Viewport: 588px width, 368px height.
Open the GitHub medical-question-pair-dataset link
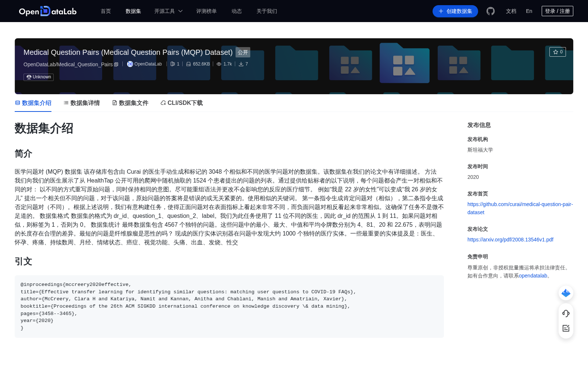[x=520, y=208]
